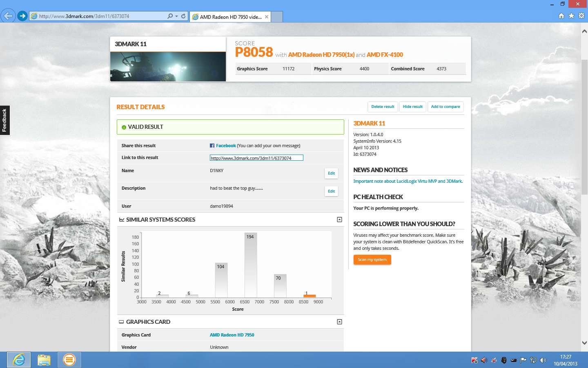Viewport: 588px width, 368px height.
Task: Click the Id: 6373074 text
Action: (x=365, y=154)
